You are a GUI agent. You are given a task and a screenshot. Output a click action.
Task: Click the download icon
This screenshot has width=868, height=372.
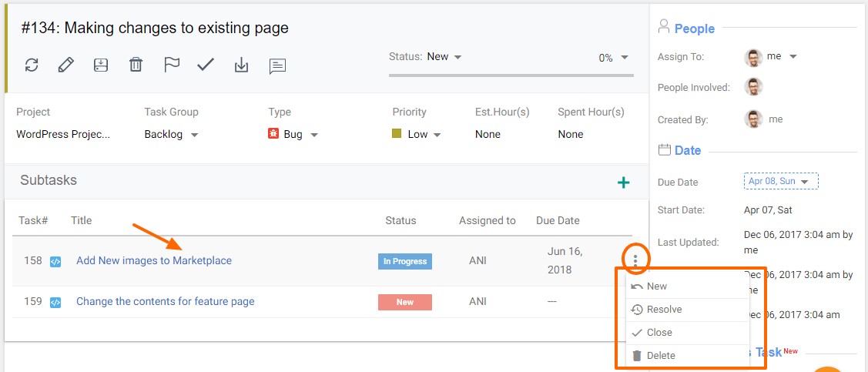(241, 65)
